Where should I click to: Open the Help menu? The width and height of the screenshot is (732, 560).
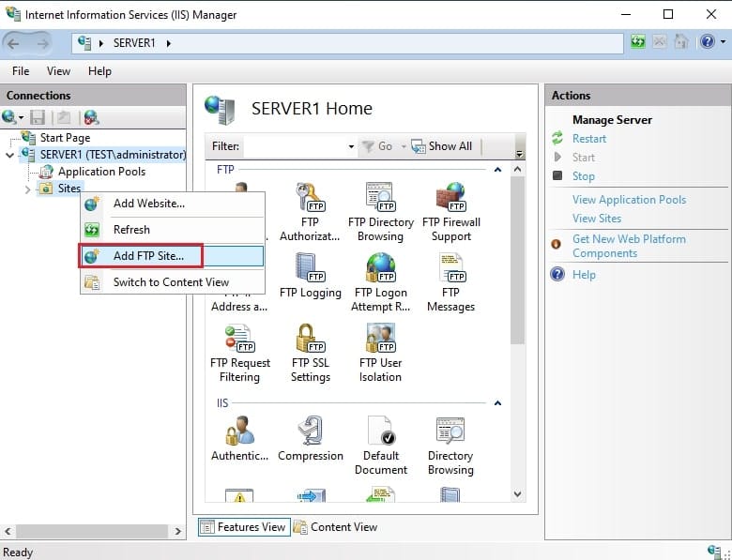point(99,71)
